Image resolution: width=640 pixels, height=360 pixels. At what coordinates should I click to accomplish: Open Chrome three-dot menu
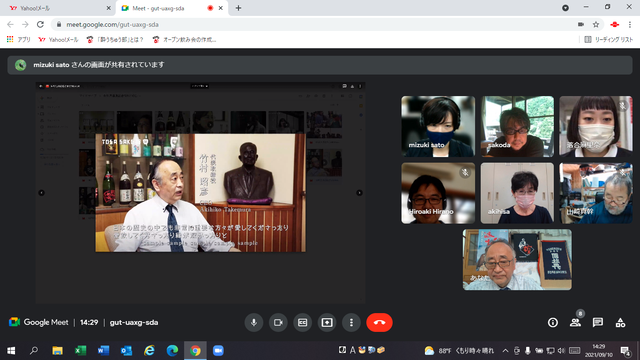[630, 24]
